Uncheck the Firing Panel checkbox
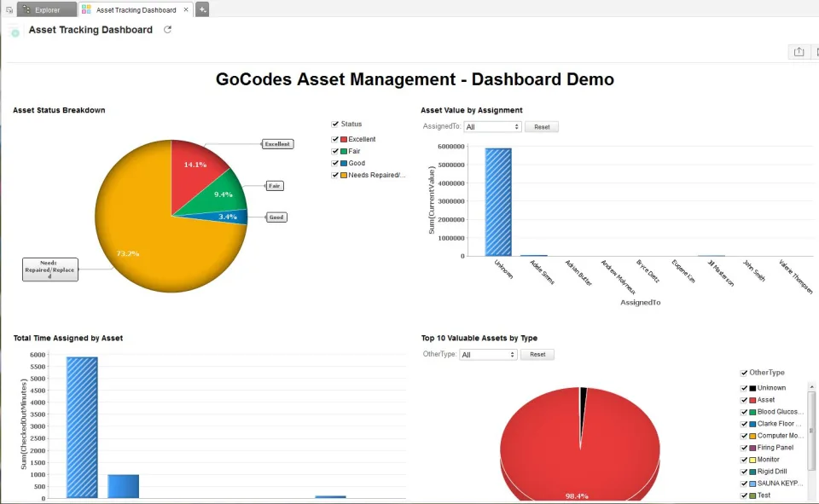Image resolution: width=819 pixels, height=504 pixels. (x=744, y=448)
